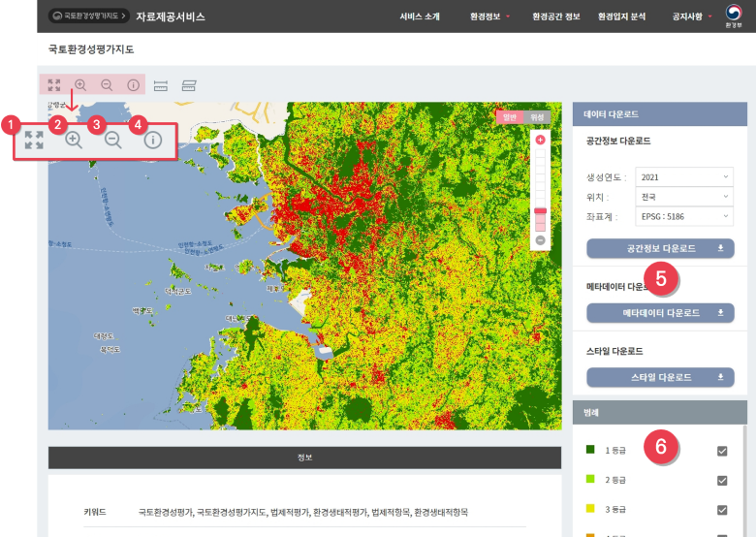Click the 공간정보 다운로드 button
This screenshot has height=537, width=756.
661,248
